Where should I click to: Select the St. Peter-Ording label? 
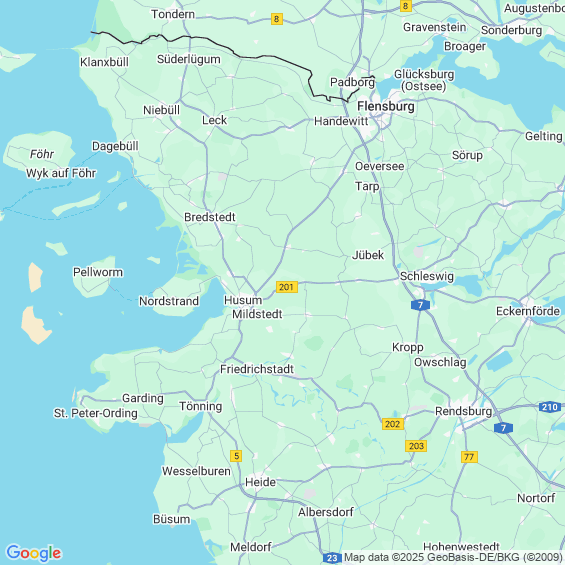coord(95,413)
